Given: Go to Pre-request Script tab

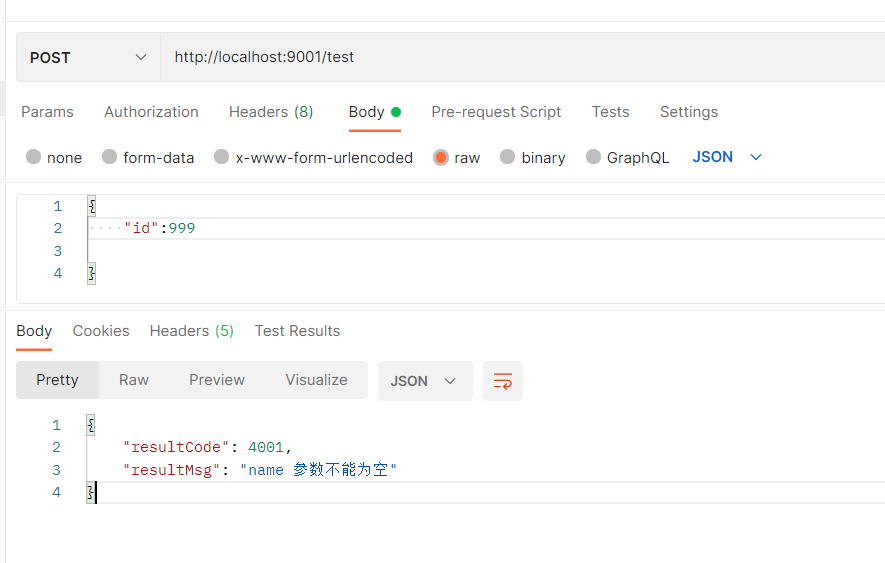Looking at the screenshot, I should pyautogui.click(x=496, y=112).
